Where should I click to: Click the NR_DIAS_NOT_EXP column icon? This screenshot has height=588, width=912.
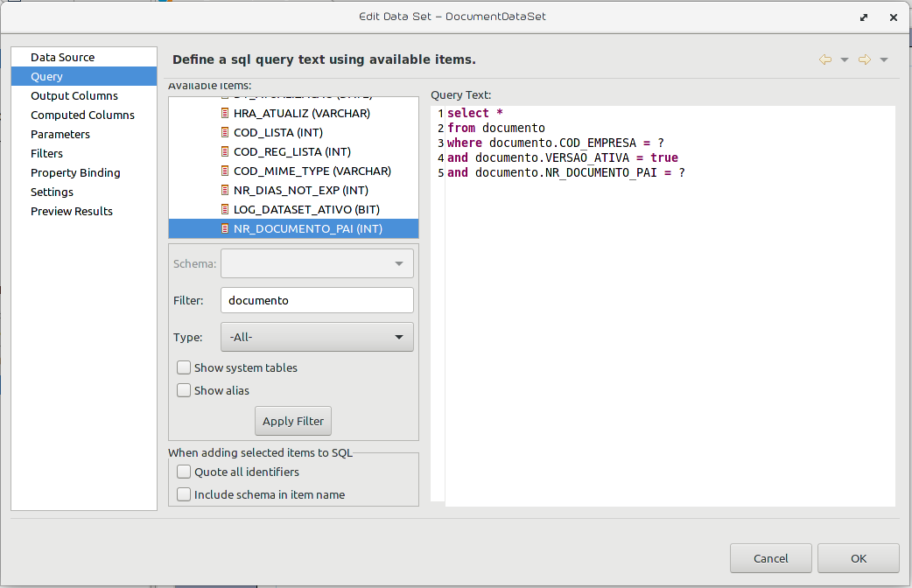[225, 190]
